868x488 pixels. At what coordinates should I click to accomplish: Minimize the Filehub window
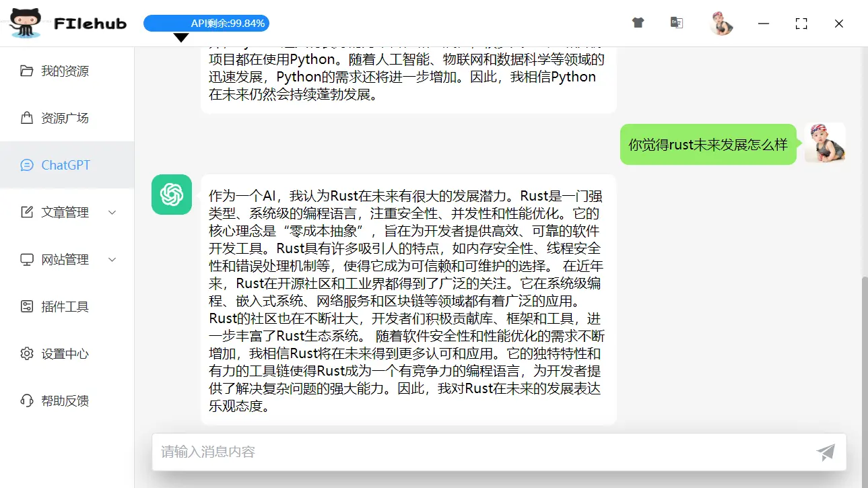(x=764, y=24)
